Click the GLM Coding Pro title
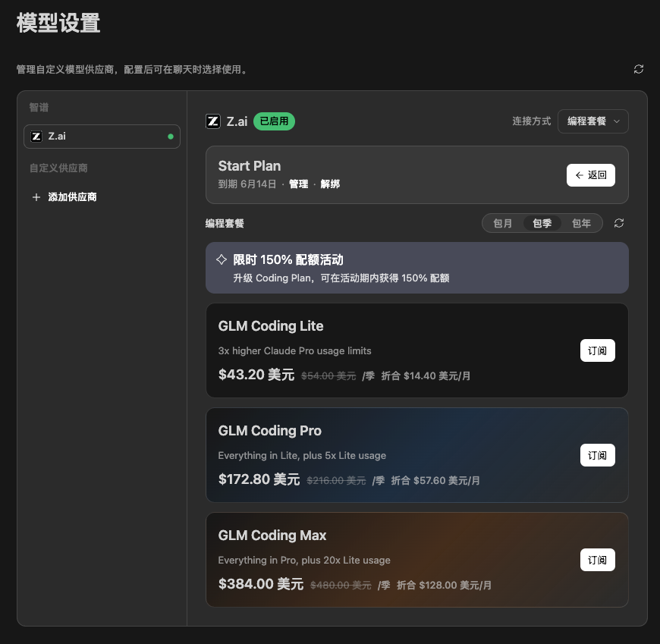This screenshot has height=644, width=660. (x=269, y=431)
